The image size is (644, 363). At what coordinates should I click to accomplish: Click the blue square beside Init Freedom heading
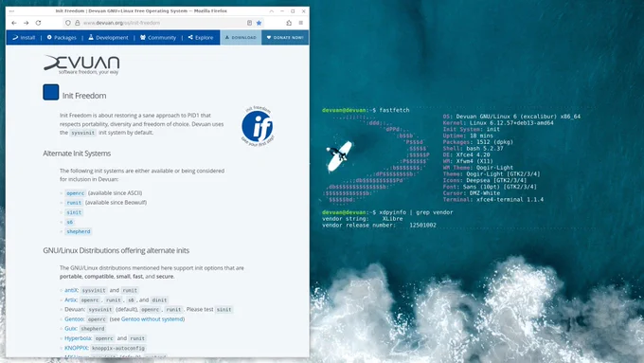[x=51, y=92]
